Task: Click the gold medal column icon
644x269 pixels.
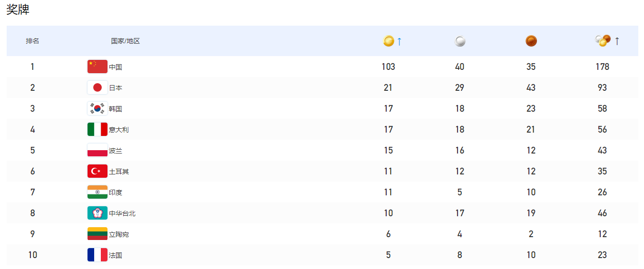Action: (389, 41)
